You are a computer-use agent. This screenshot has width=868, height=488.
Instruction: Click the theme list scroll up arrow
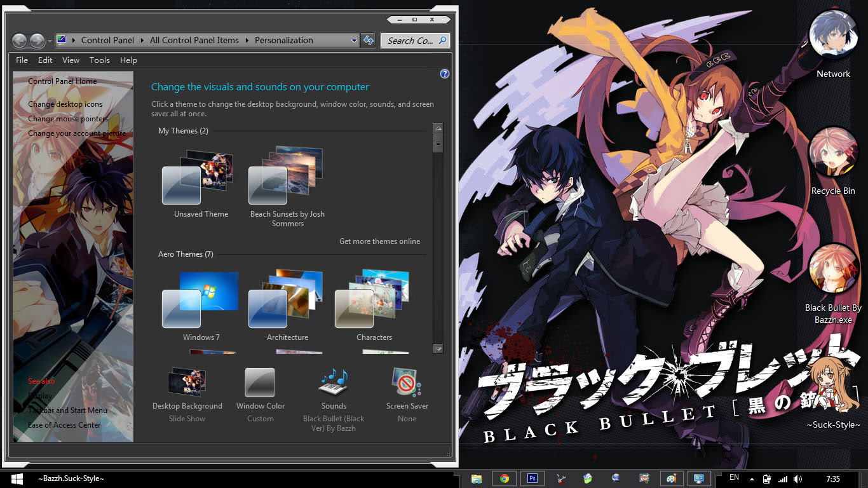coord(438,128)
